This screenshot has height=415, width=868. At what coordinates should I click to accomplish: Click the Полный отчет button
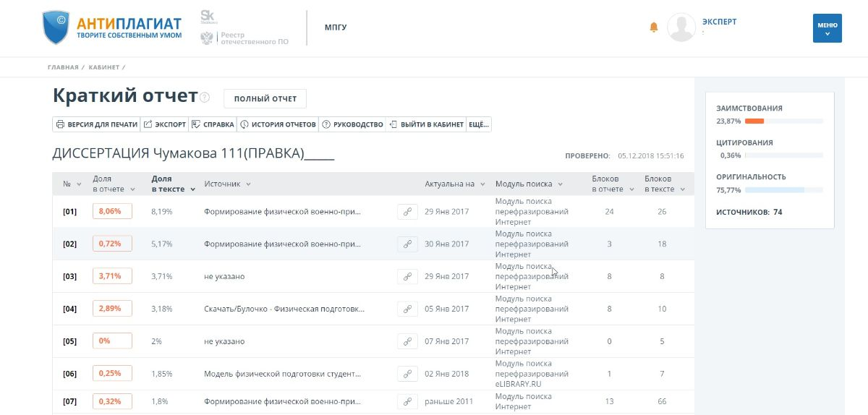(x=265, y=98)
